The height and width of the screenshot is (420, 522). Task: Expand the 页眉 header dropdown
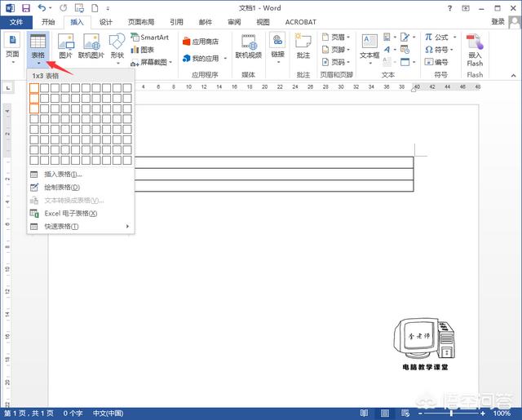tap(336, 38)
